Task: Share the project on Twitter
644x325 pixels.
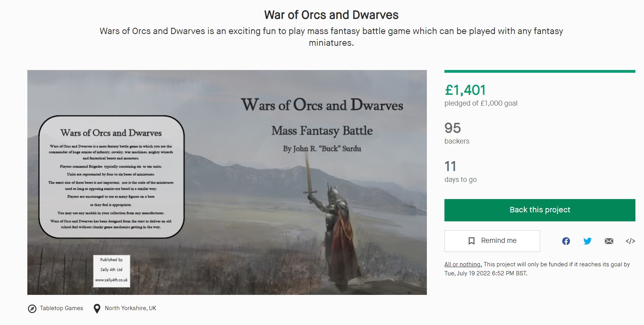Action: tap(587, 241)
